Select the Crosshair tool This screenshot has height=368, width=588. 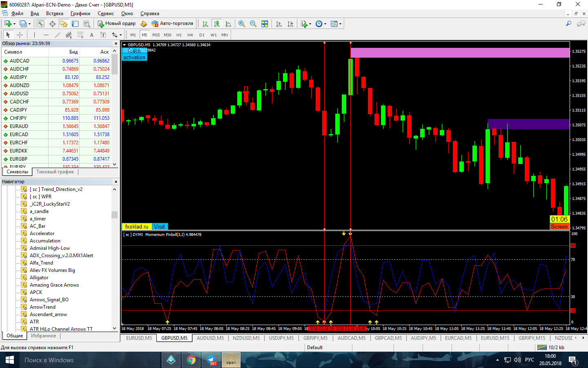point(20,35)
